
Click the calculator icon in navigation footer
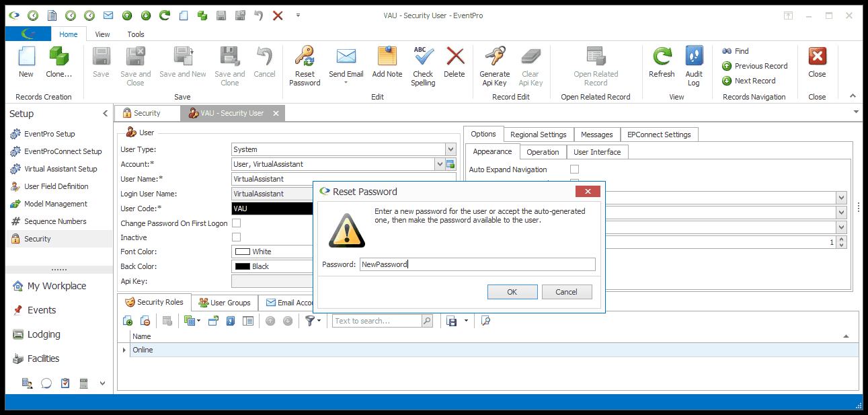pos(84,383)
